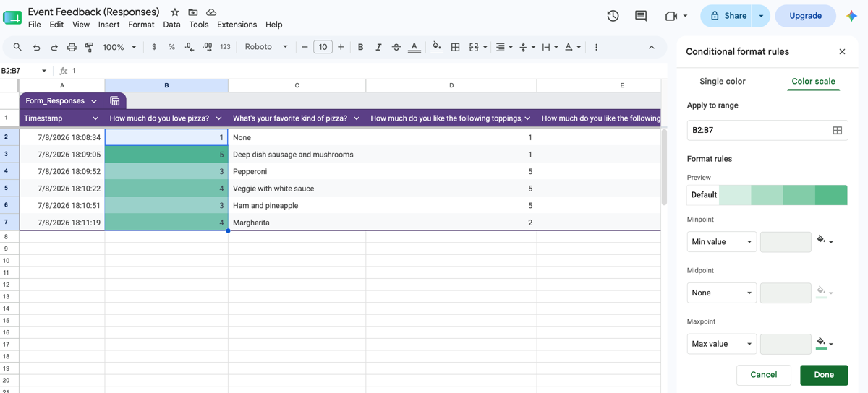Activate the paint format tool

pos(89,47)
